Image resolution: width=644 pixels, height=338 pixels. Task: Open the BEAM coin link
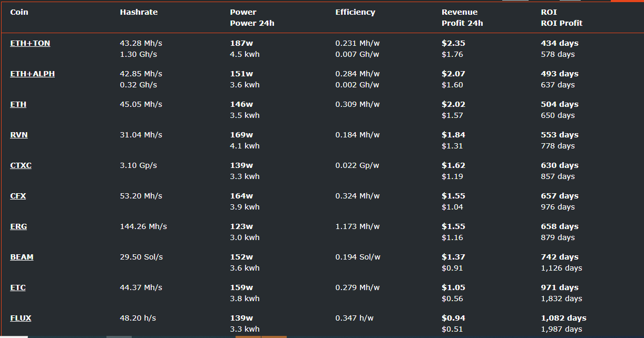point(22,257)
